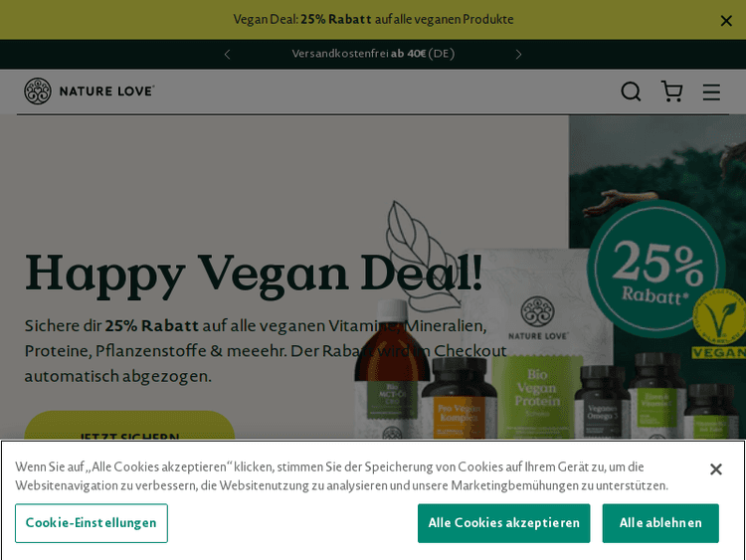Click the yellow V-Label vegan badge
This screenshot has height=560, width=746.
pyautogui.click(x=718, y=323)
